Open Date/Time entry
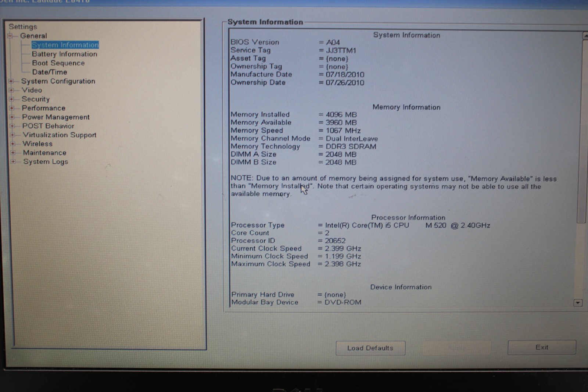 pyautogui.click(x=50, y=72)
